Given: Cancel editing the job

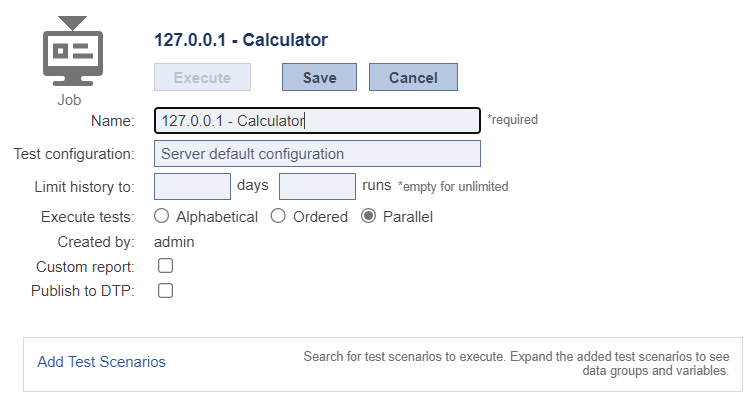Looking at the screenshot, I should [413, 77].
